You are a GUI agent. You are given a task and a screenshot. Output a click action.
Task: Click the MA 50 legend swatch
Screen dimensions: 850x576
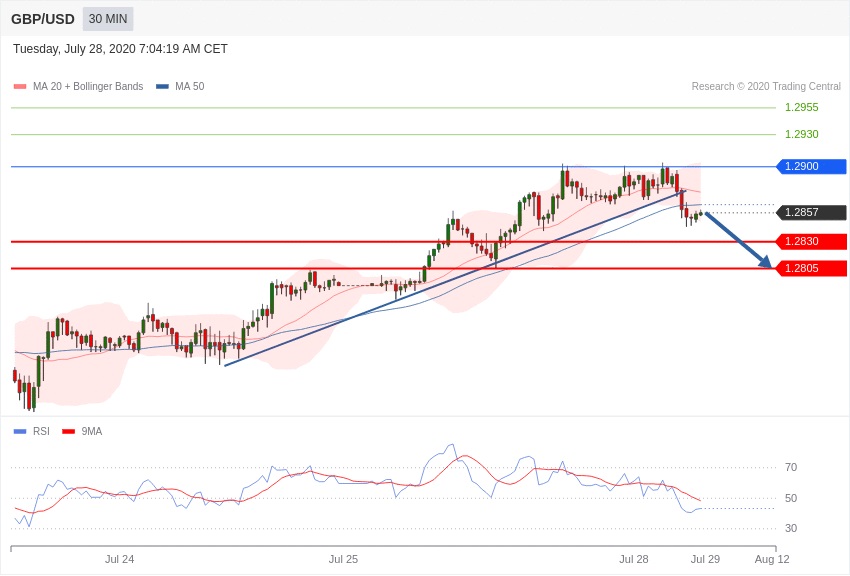click(162, 87)
